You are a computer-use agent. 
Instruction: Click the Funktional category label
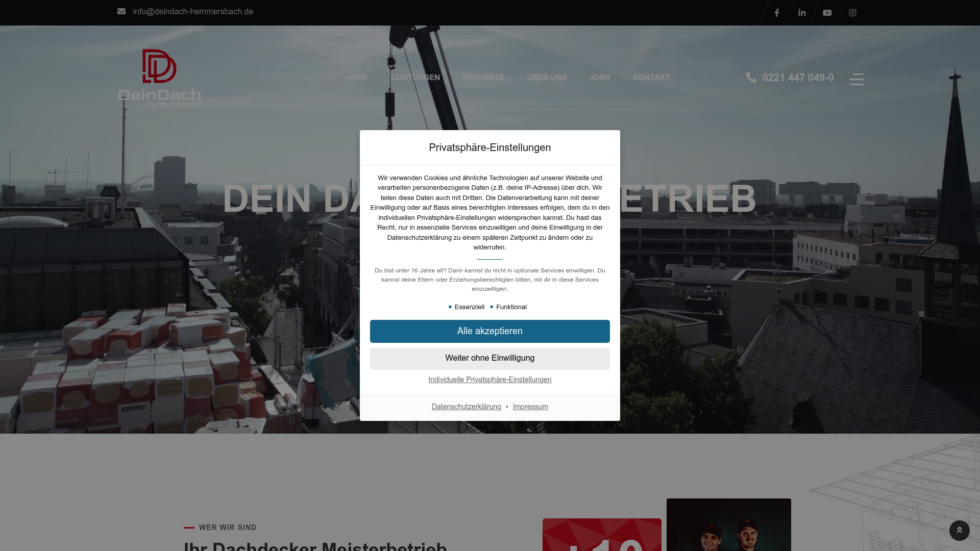pos(511,307)
